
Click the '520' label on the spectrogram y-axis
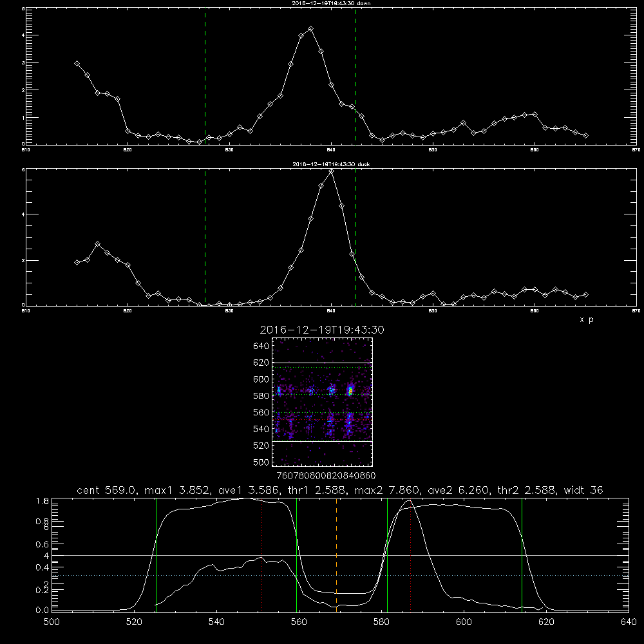[261, 446]
